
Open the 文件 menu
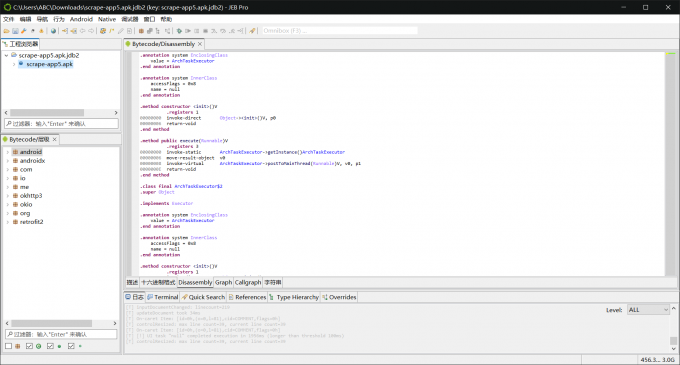click(x=8, y=19)
